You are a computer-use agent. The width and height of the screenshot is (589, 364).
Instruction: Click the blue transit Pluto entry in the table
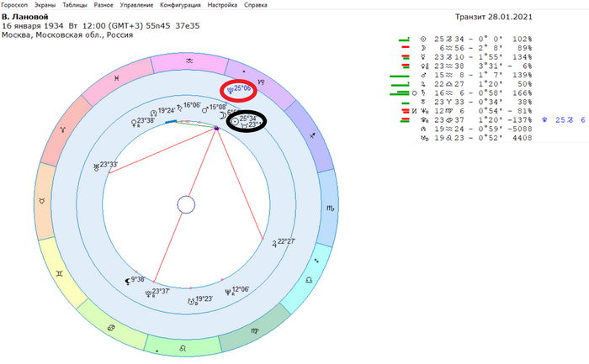tap(564, 120)
